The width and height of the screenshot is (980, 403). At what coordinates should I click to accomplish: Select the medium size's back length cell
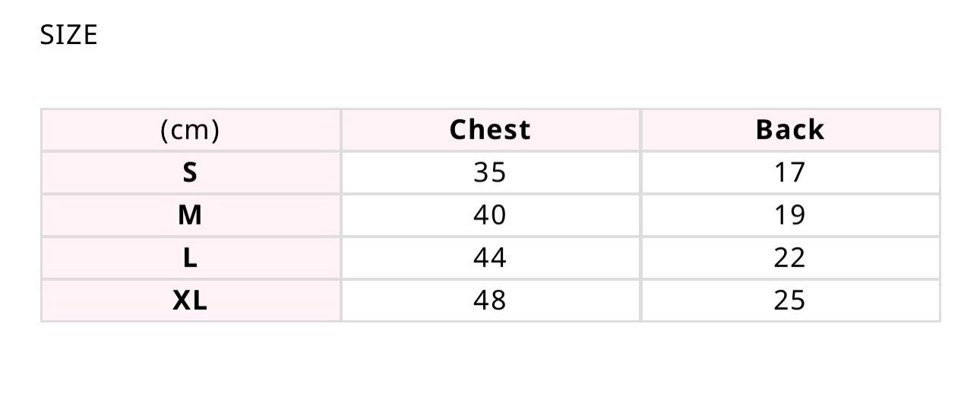point(789,216)
